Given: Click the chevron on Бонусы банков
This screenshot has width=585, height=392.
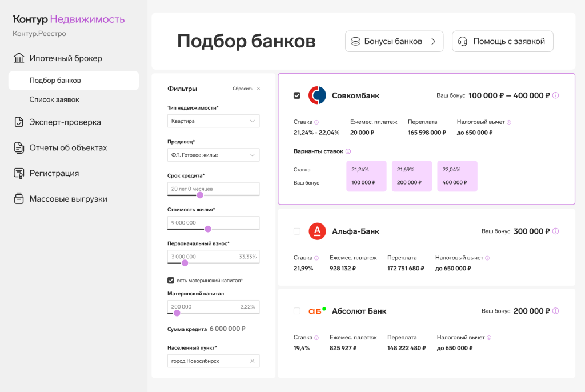Looking at the screenshot, I should pyautogui.click(x=433, y=42).
